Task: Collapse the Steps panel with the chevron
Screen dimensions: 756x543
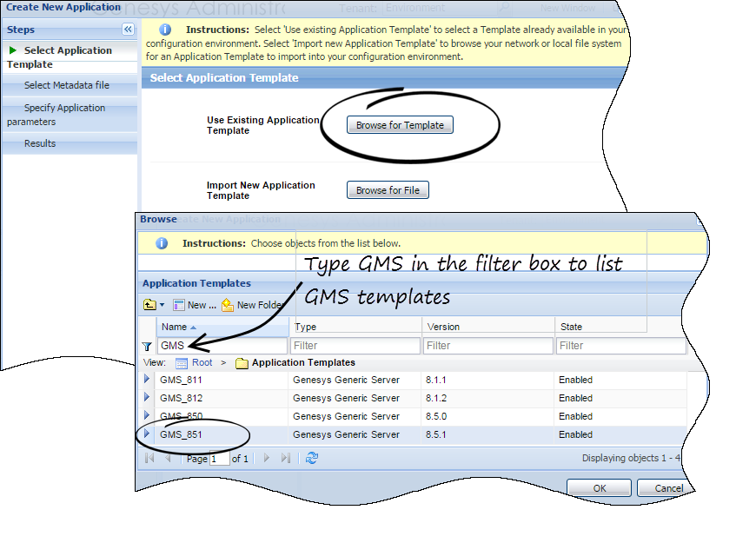Action: pyautogui.click(x=128, y=29)
